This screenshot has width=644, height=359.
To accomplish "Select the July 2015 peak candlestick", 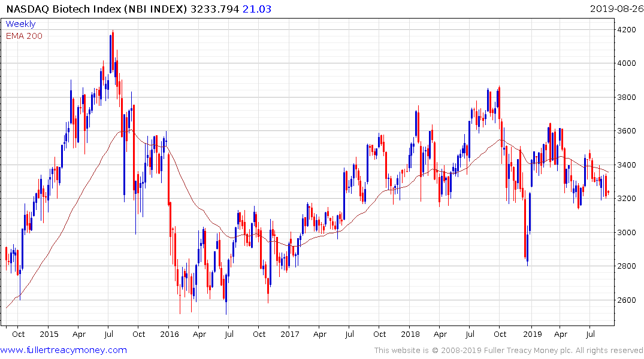I will [113, 51].
